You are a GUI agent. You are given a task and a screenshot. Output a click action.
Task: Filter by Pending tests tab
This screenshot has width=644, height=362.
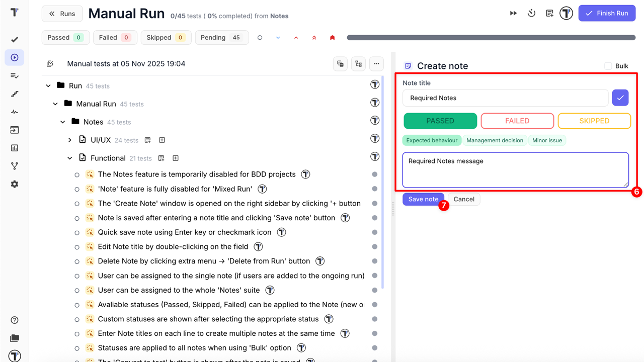[221, 38]
